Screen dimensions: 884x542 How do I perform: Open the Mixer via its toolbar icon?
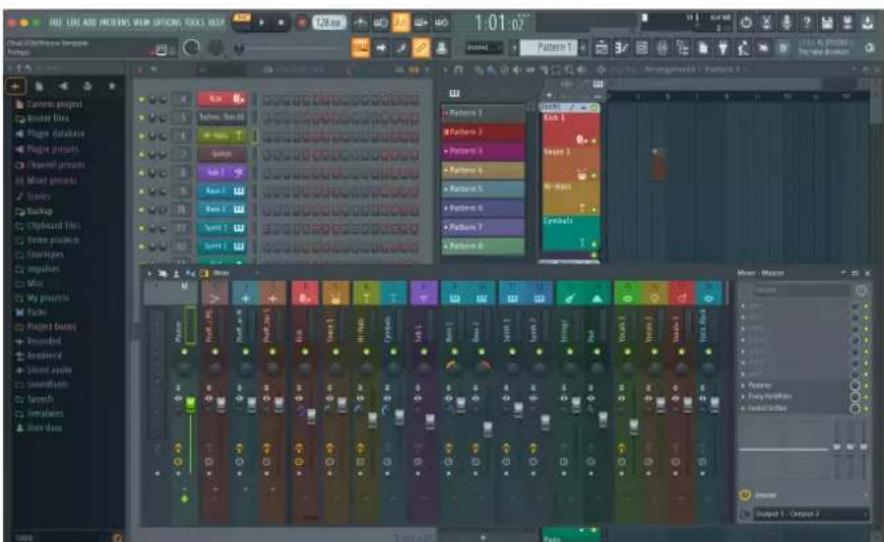pos(662,48)
